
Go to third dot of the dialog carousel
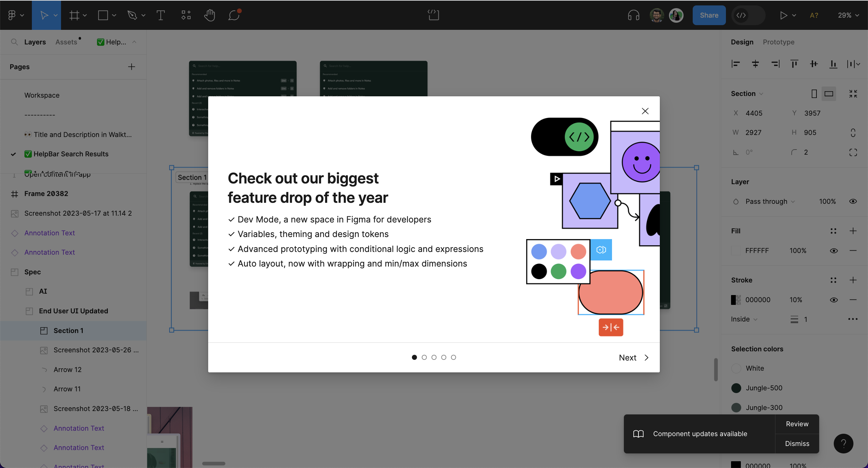coord(434,357)
